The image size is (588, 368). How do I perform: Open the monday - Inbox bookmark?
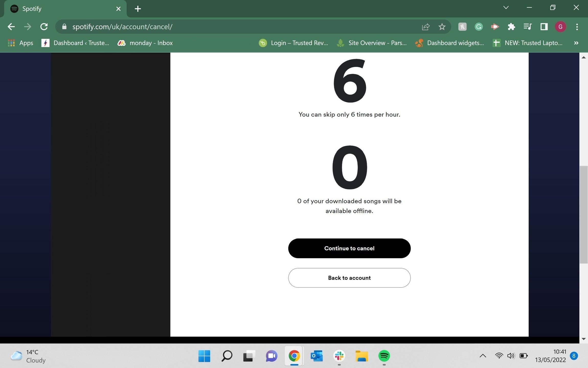click(x=145, y=43)
